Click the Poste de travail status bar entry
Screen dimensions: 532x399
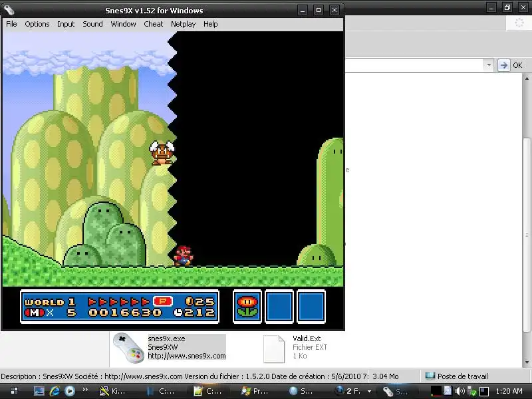point(456,376)
